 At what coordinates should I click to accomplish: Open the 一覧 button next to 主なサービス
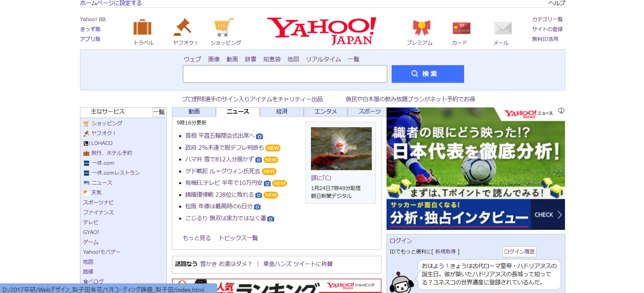tap(159, 112)
